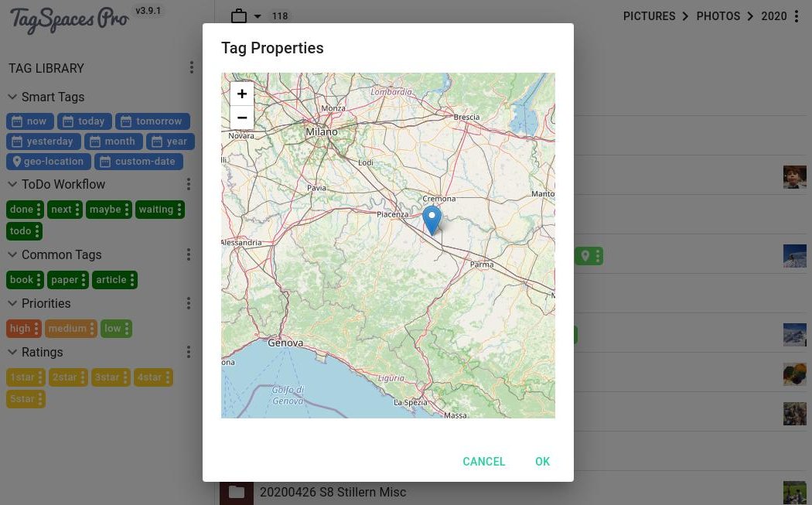Open menu dots on '1star' tag
The width and height of the screenshot is (812, 505).
click(40, 377)
